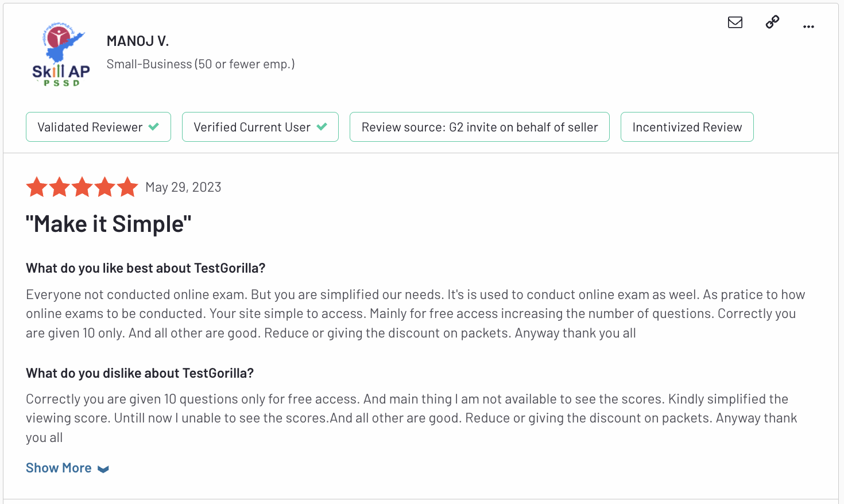Select the Validated Reviewer badge

pyautogui.click(x=98, y=127)
